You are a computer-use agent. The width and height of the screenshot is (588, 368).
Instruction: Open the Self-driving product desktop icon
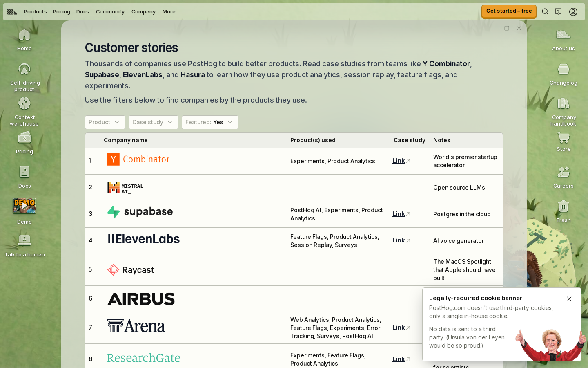click(24, 77)
